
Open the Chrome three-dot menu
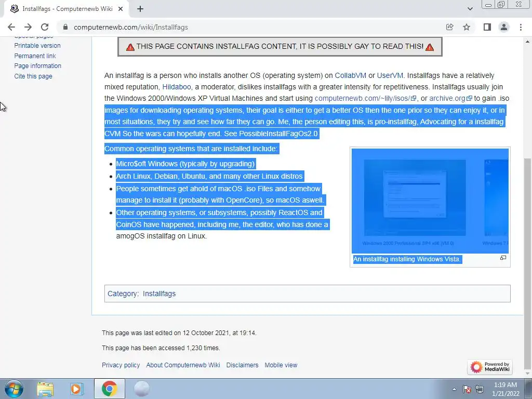point(521,27)
